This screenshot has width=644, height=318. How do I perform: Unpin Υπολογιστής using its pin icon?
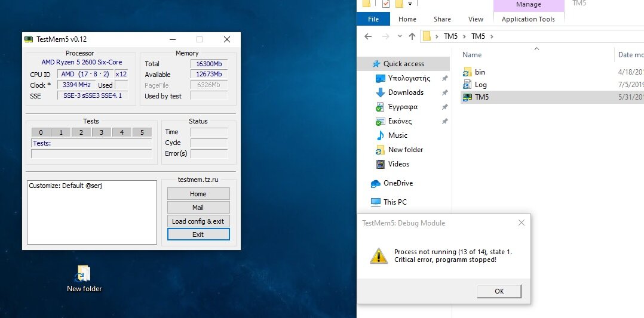point(444,78)
